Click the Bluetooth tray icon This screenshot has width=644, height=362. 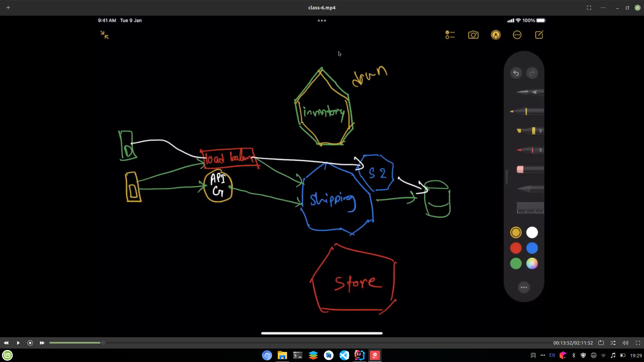point(574,355)
